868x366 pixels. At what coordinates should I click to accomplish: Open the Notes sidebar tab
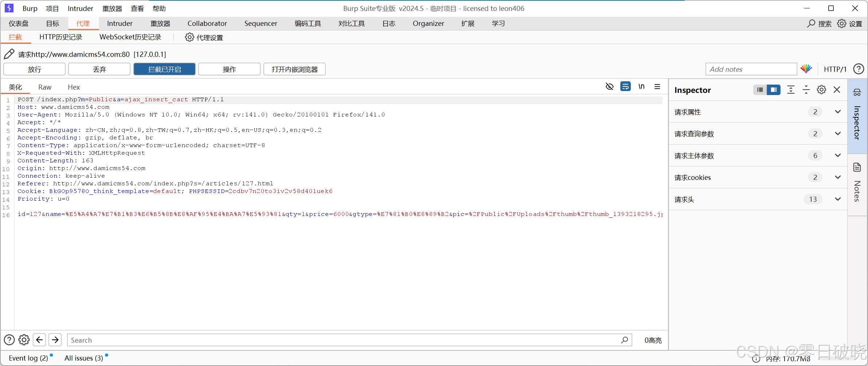point(857,184)
